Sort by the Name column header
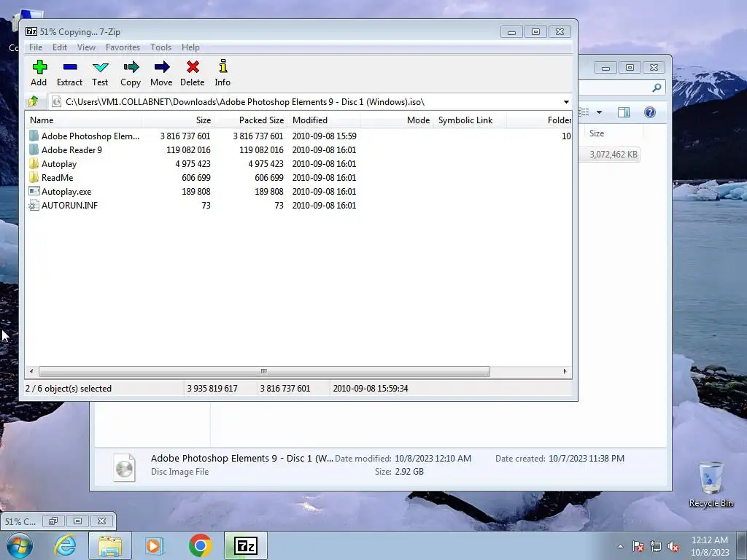This screenshot has width=747, height=560. [83, 120]
